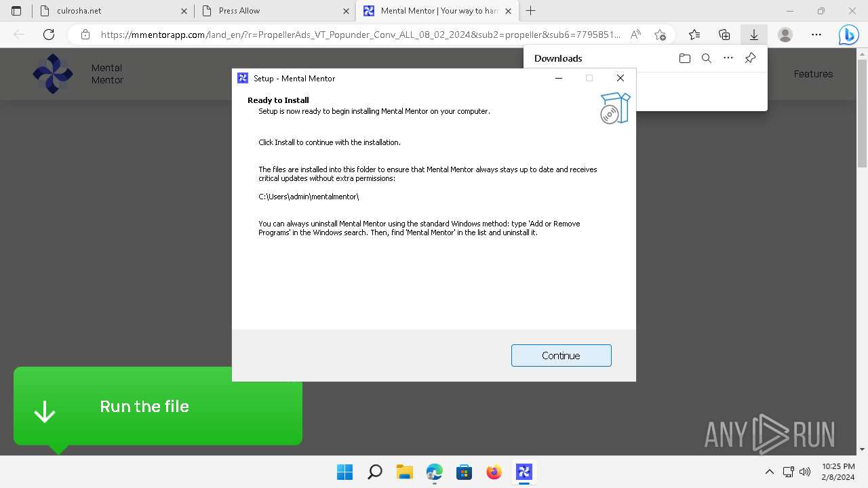868x488 pixels.
Task: Close the Press Allow tab
Action: (346, 11)
